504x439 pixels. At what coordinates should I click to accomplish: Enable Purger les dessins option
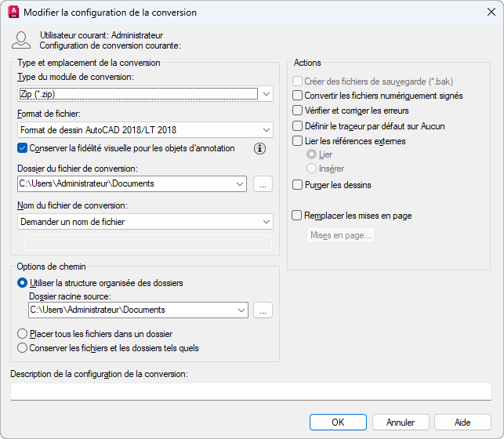297,185
